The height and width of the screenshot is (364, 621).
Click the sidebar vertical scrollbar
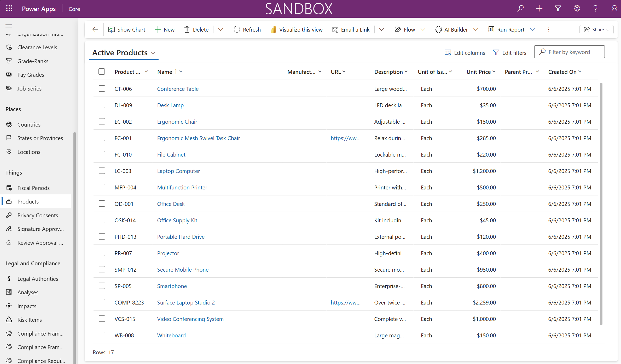pos(74,248)
